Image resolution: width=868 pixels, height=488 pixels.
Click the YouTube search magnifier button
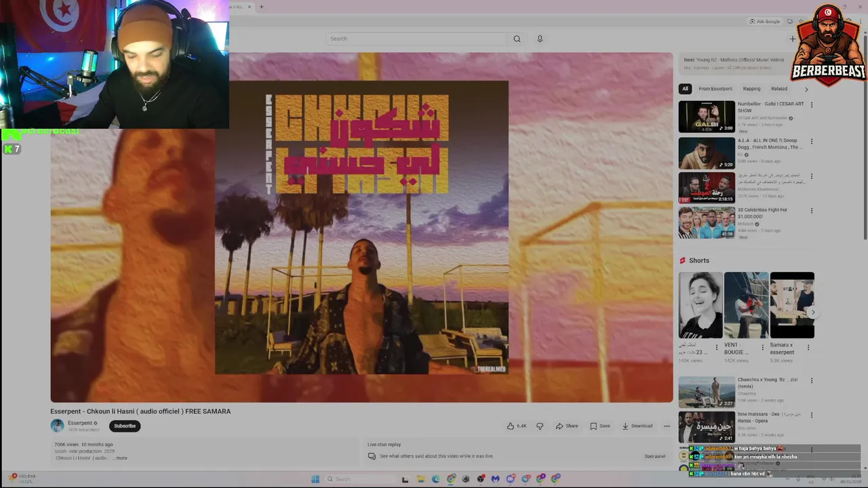click(517, 39)
